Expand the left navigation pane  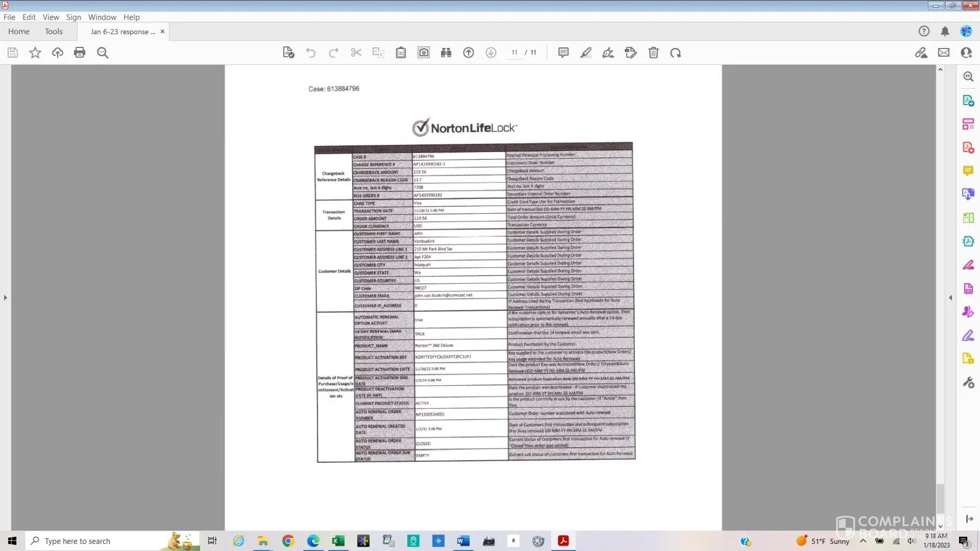click(6, 298)
